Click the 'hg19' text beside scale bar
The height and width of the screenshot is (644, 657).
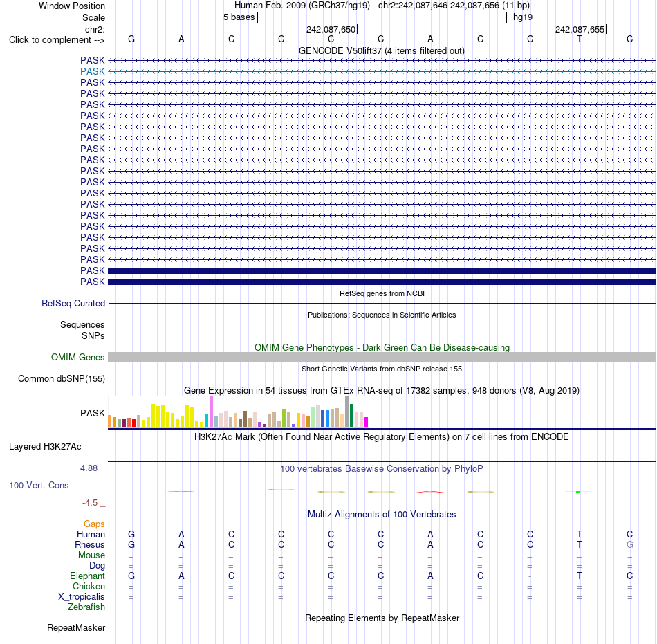(523, 17)
